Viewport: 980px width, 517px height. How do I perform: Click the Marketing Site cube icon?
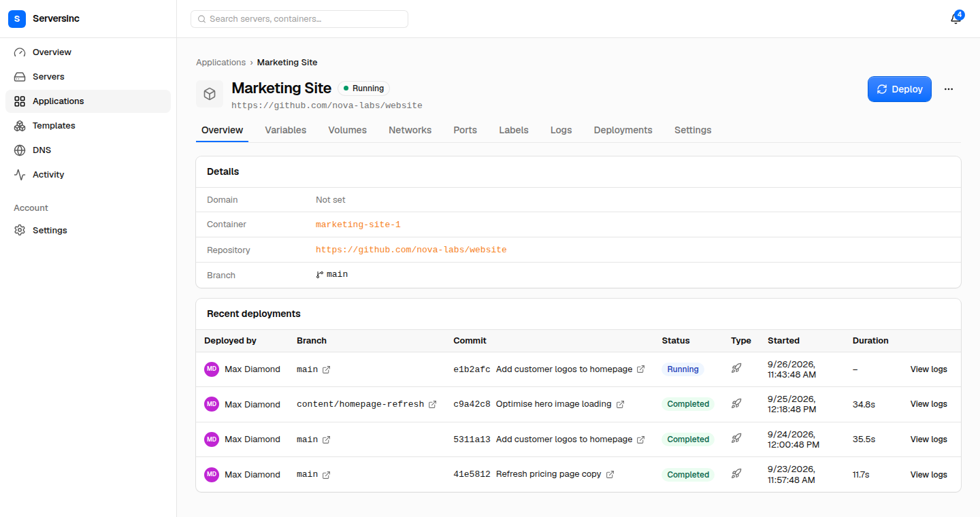(210, 94)
